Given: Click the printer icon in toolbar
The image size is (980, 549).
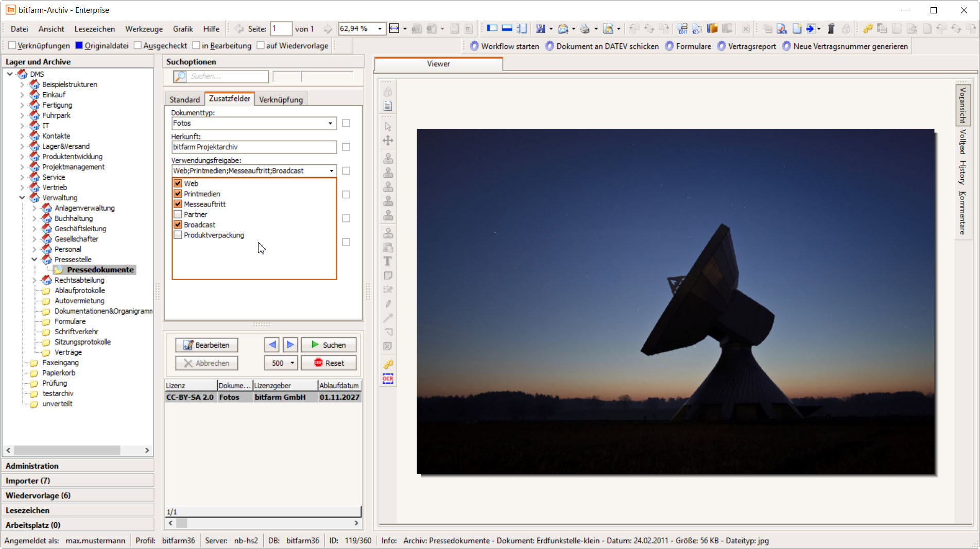Looking at the screenshot, I should tap(584, 29).
